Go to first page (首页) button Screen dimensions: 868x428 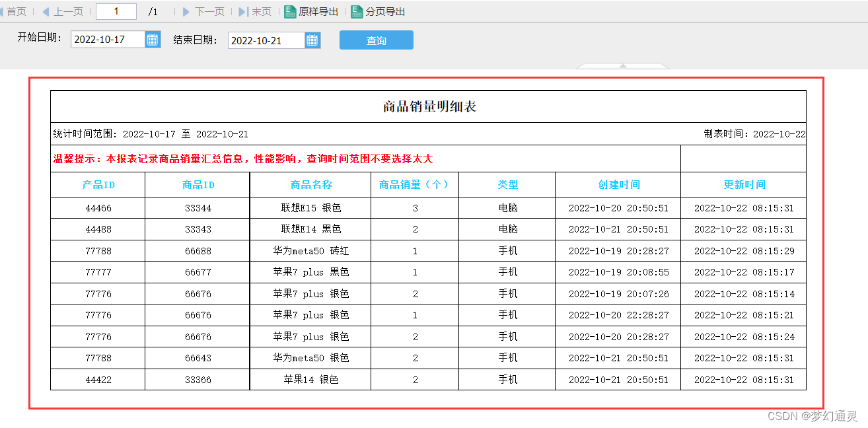14,12
